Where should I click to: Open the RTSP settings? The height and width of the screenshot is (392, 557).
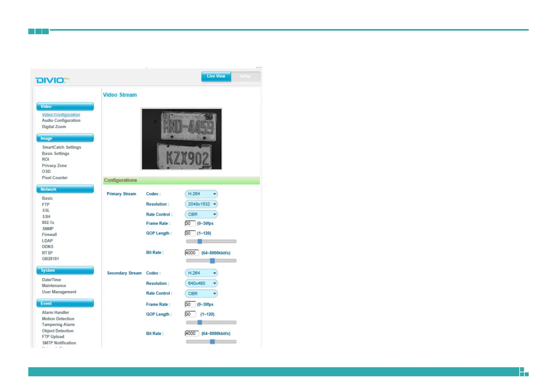point(47,253)
